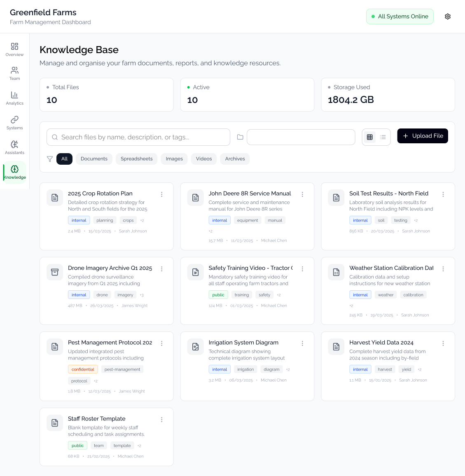Click the All Systems Online status badge

click(400, 16)
